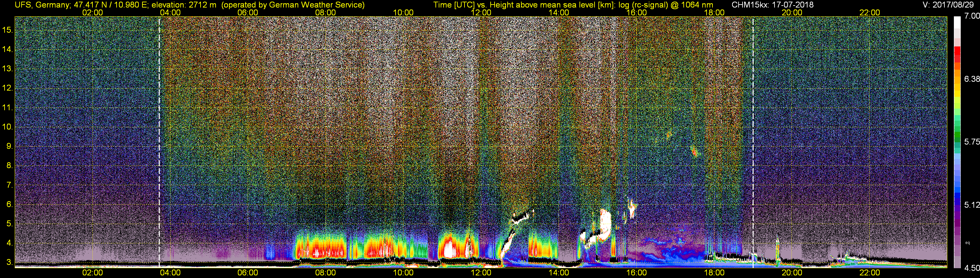Click the 08:00 label on the top time axis

point(325,12)
